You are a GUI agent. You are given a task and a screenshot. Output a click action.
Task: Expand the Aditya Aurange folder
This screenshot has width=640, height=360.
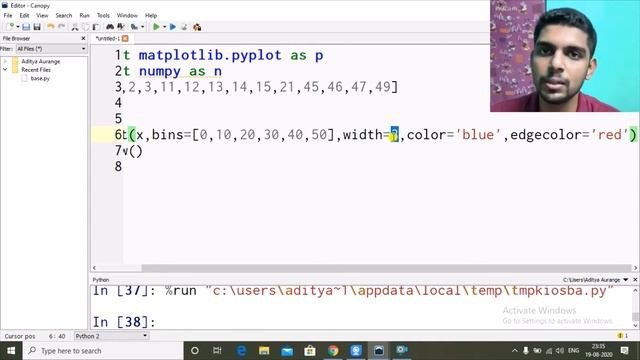(x=5, y=61)
